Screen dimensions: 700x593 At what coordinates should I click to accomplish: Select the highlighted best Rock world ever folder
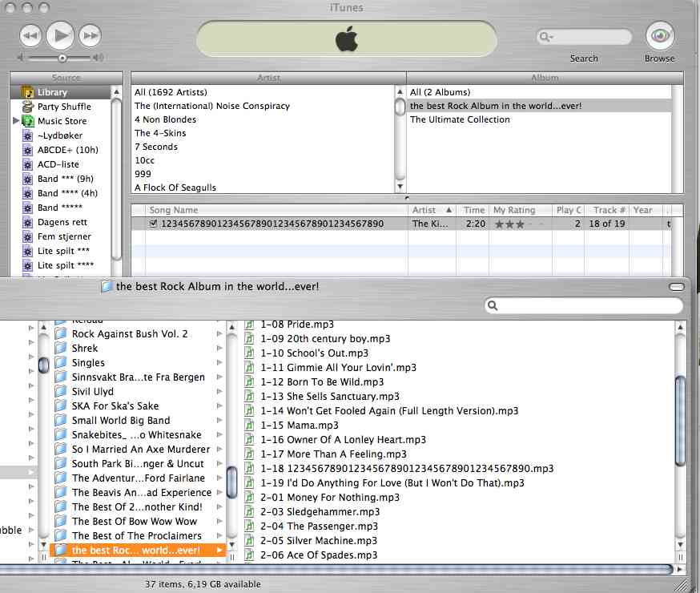pos(139,551)
